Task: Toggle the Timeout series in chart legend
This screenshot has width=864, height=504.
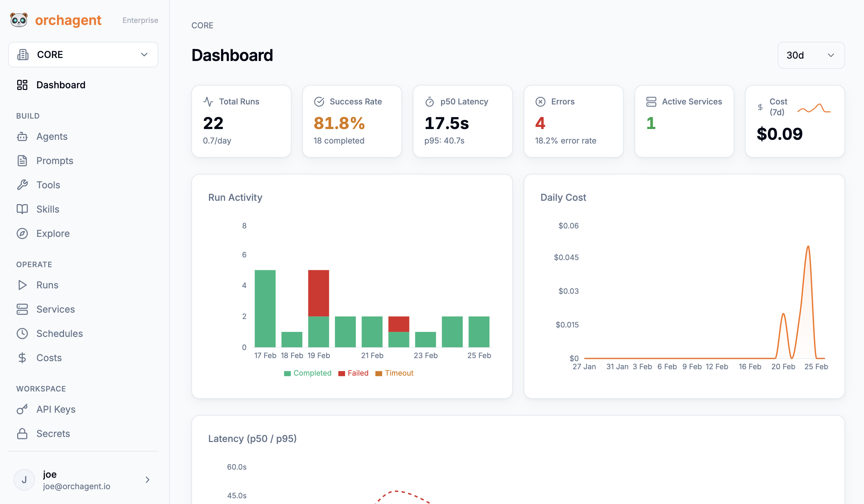Action: coord(394,373)
